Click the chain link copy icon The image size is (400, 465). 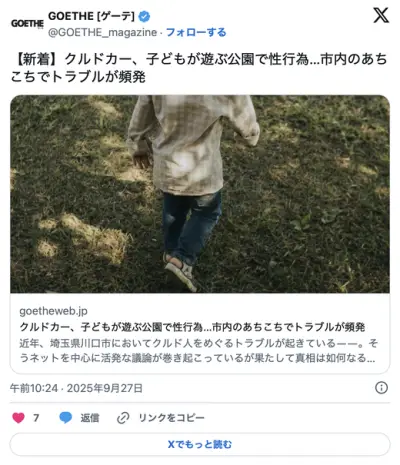click(x=123, y=418)
